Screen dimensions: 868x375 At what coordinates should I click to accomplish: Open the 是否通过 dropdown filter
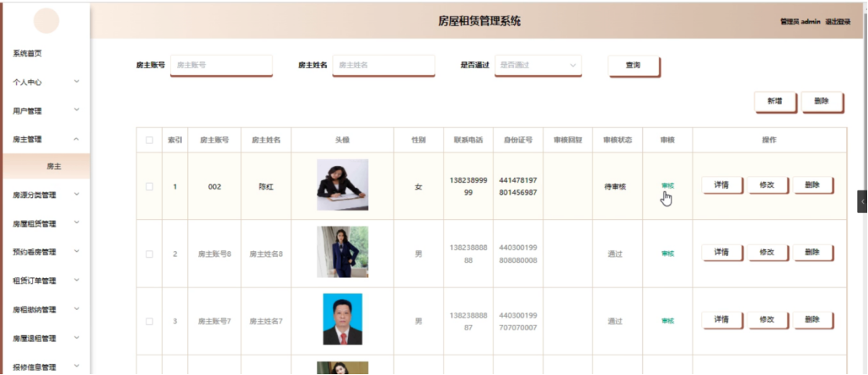538,65
